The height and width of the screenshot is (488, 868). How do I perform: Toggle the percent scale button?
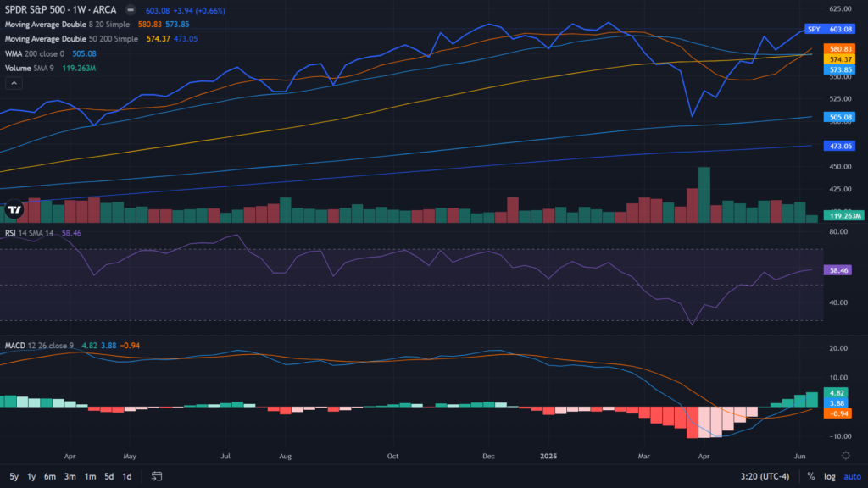811,476
